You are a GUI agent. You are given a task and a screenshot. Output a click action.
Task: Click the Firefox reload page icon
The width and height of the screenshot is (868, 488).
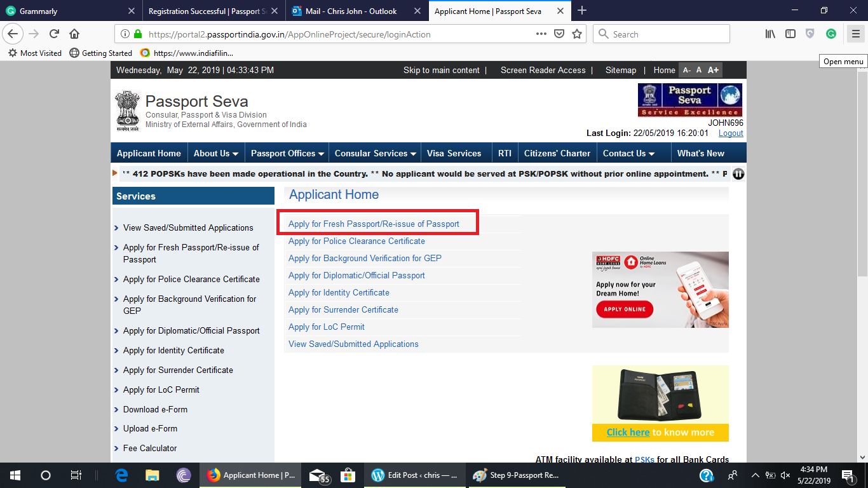pyautogui.click(x=55, y=34)
